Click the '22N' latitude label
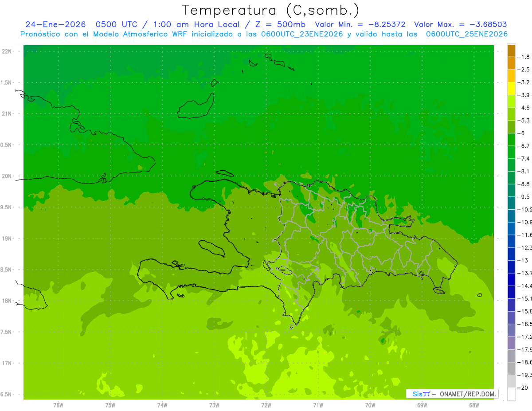 click(x=7, y=51)
